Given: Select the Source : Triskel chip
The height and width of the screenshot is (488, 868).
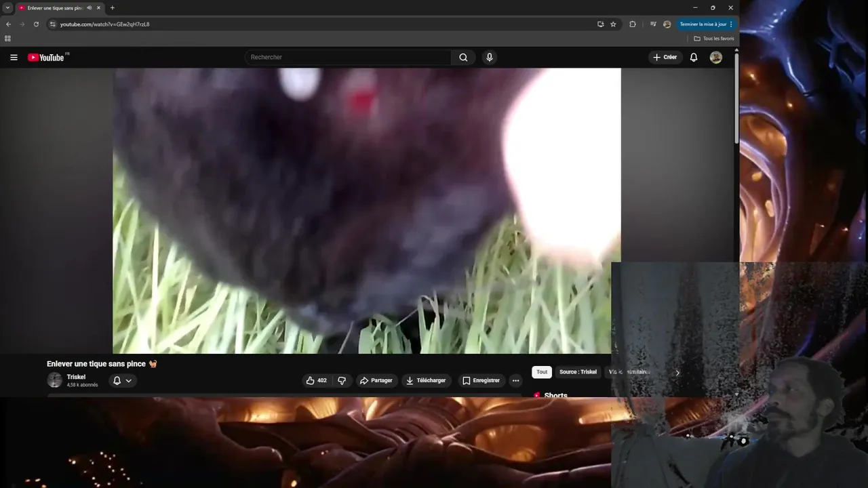Looking at the screenshot, I should [578, 372].
